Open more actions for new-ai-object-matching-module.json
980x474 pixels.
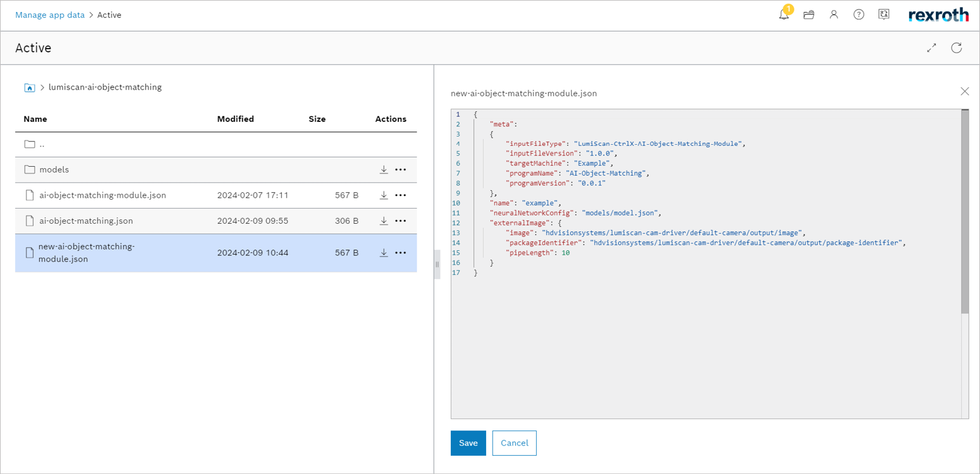[x=400, y=253]
